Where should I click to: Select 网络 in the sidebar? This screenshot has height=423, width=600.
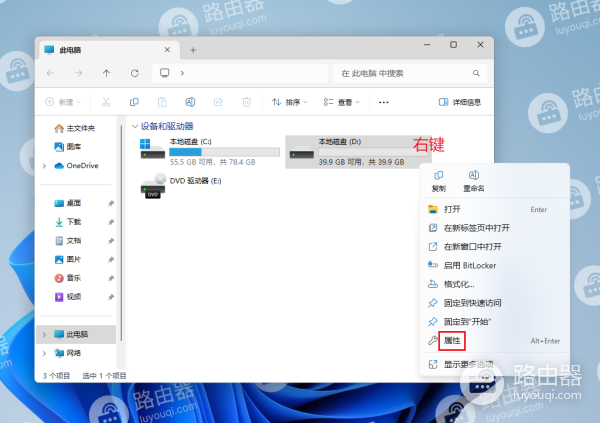click(68, 353)
